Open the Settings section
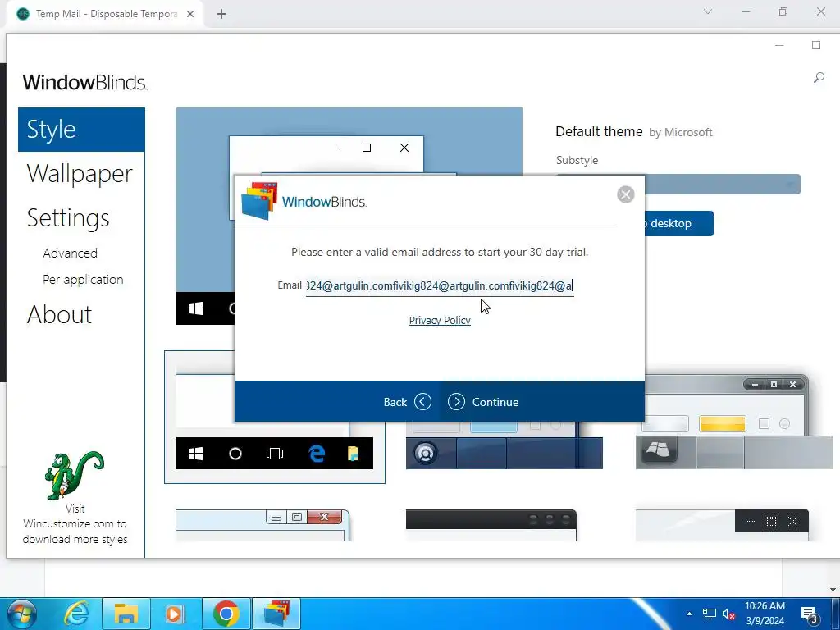The height and width of the screenshot is (630, 840). pos(68,218)
